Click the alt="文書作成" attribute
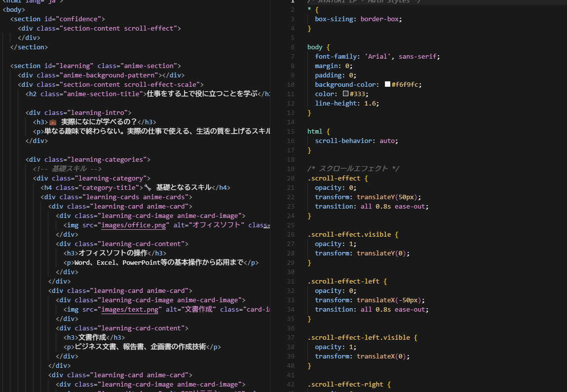Screen dimensions: 567x392 click(x=191, y=310)
